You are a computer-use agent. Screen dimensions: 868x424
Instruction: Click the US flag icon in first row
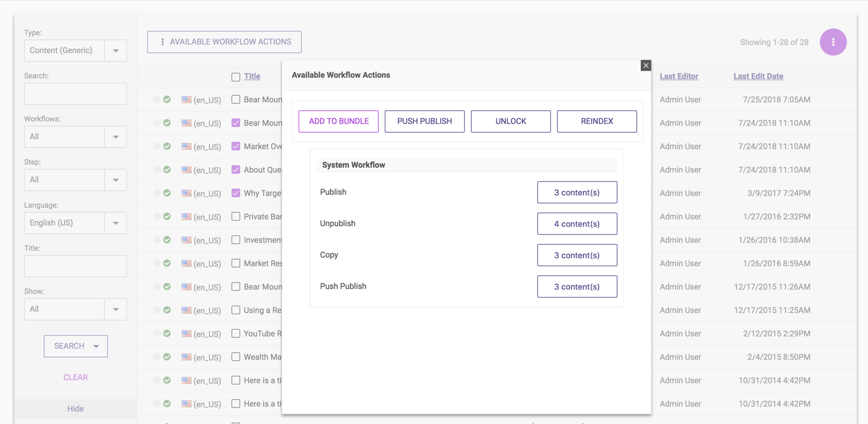[x=187, y=99]
